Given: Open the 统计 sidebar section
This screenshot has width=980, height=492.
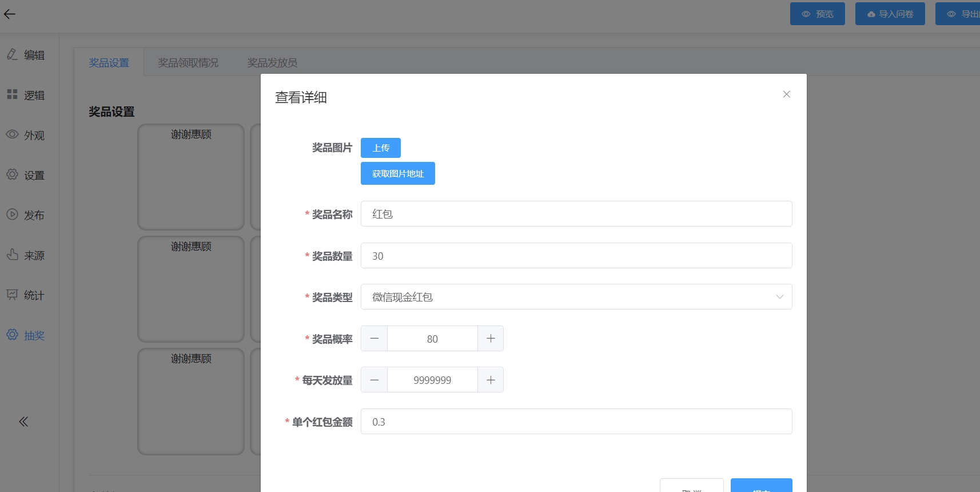Looking at the screenshot, I should (x=26, y=295).
